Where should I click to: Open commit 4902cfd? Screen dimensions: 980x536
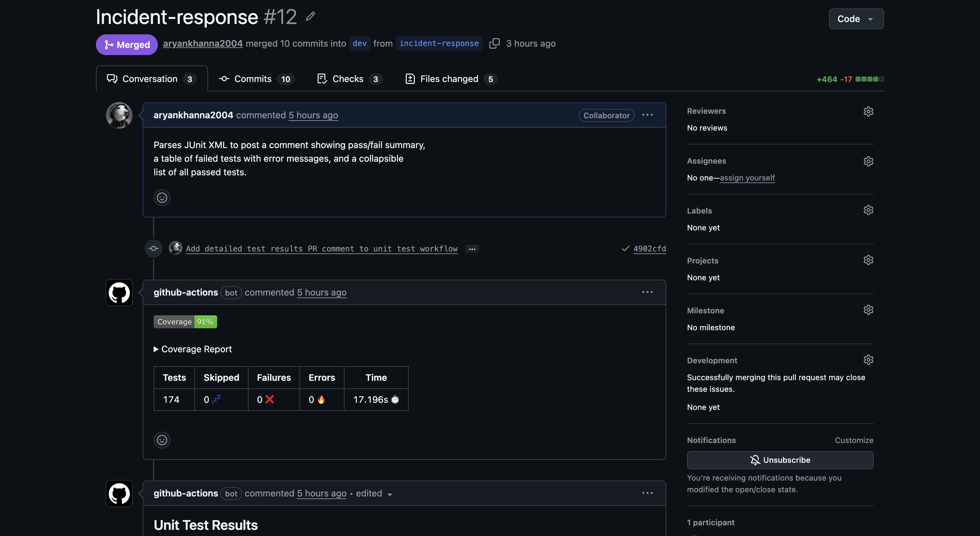pos(649,249)
